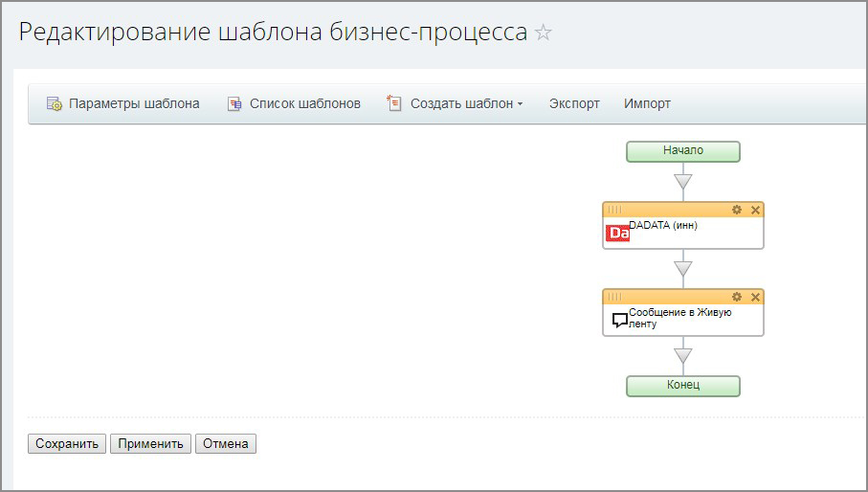Delete DADATA (инн) block with X icon
This screenshot has width=868, height=492.
755,210
